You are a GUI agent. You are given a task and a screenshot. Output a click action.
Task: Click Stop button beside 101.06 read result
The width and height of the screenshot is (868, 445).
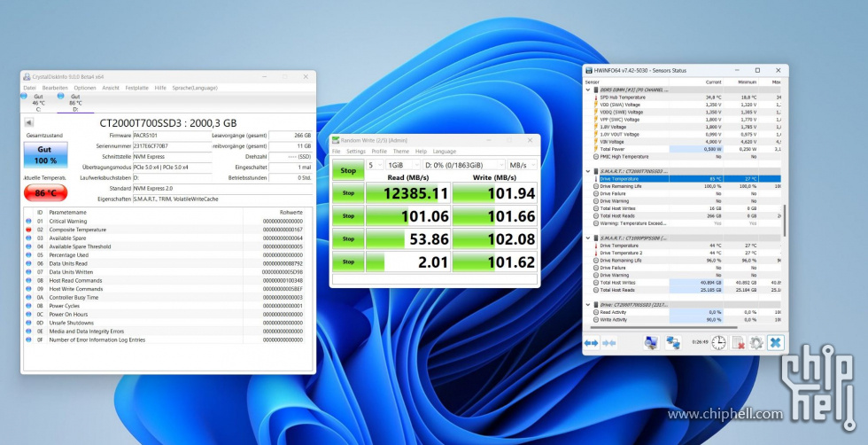click(x=348, y=216)
